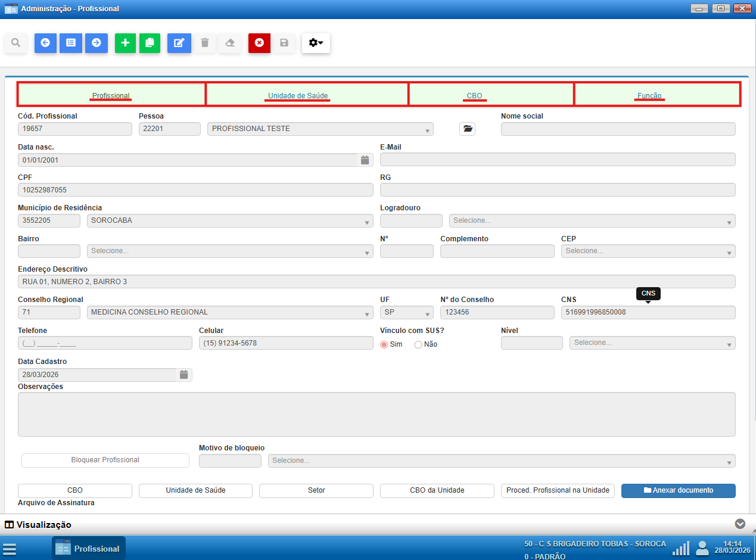This screenshot has height=560, width=756.
Task: Open the Conselho Regional dropdown
Action: tap(230, 313)
